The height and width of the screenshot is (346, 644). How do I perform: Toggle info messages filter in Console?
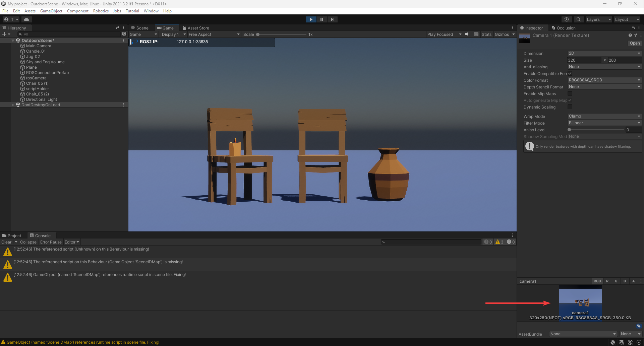pyautogui.click(x=488, y=242)
